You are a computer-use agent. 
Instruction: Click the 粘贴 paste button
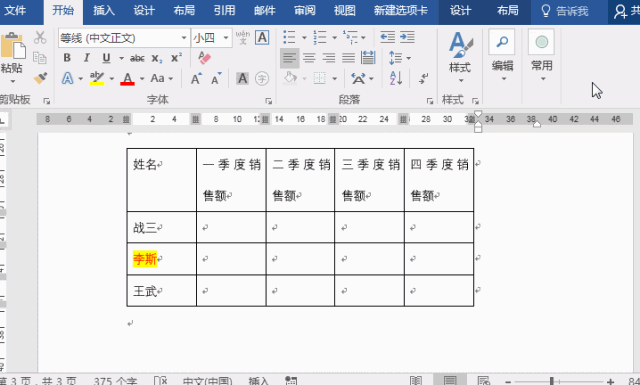point(11,57)
